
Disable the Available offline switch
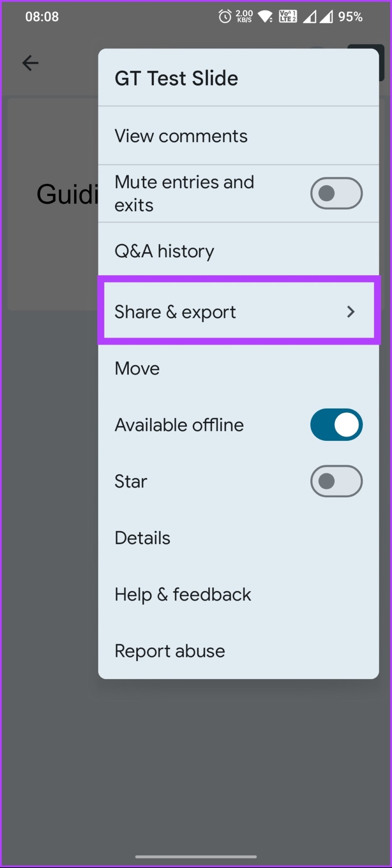(336, 425)
